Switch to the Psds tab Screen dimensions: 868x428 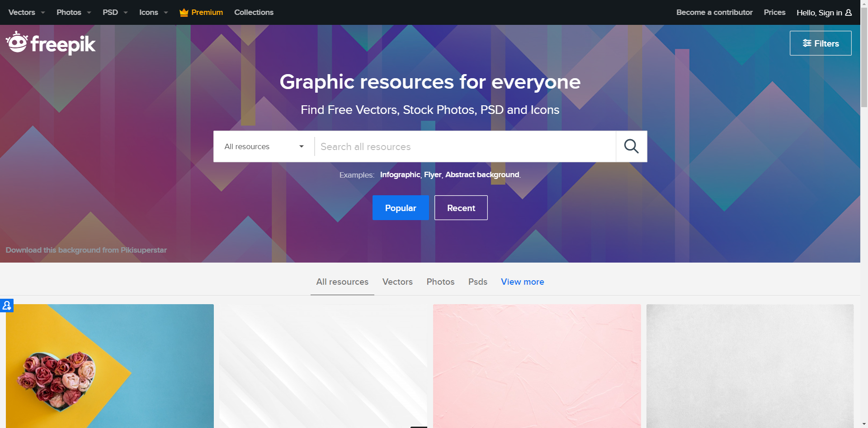click(478, 282)
